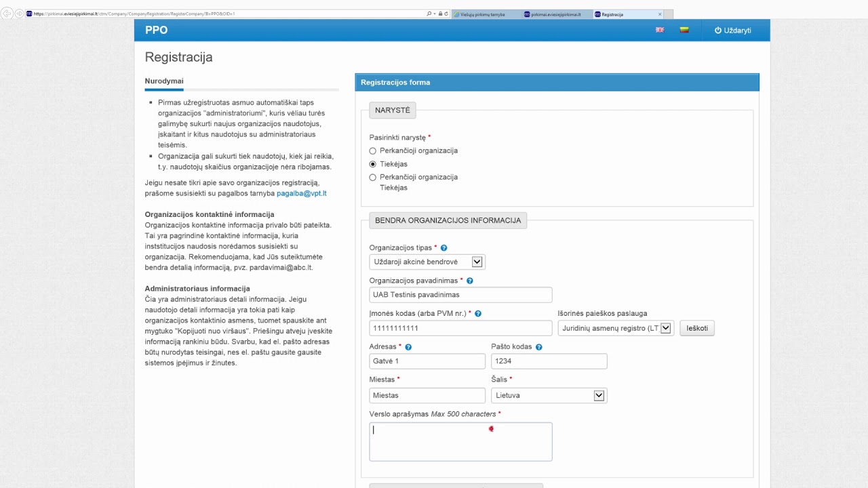Open Organizacijos tipas dropdown

[x=427, y=262]
